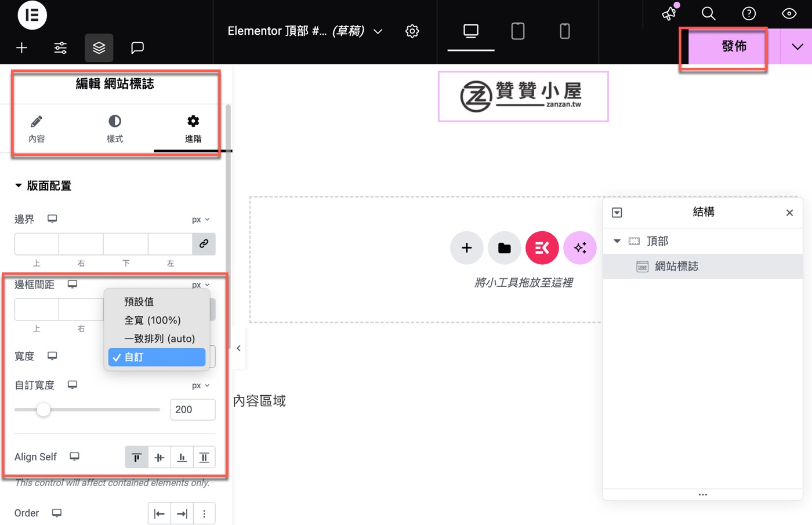Select 全寬 (100%) width option
Image resolution: width=812 pixels, height=525 pixels.
click(153, 320)
